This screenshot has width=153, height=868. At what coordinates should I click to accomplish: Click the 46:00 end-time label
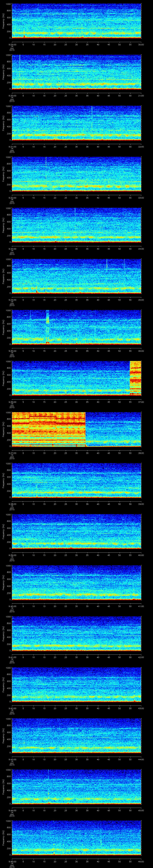(x=141, y=861)
